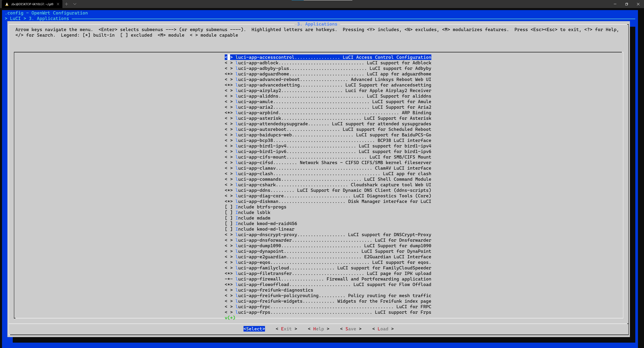Toggle luci-app-adguardhome module state marker
Viewport: 644px width, 348px height.
coord(228,74)
